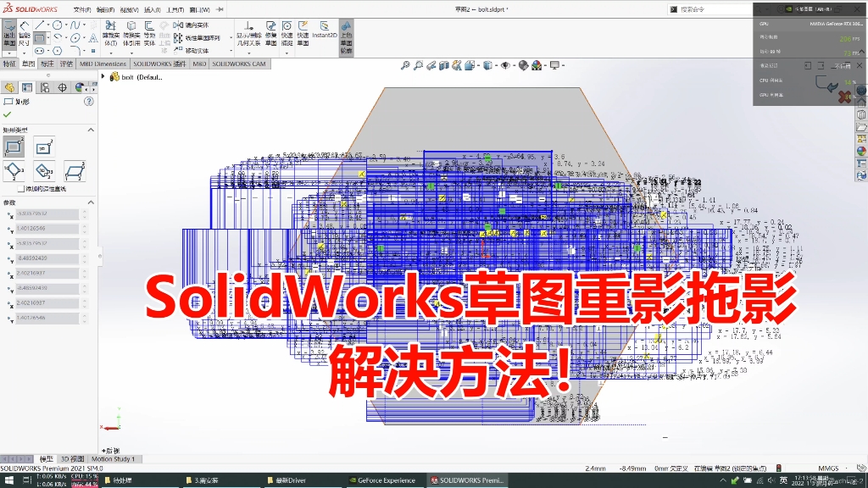
Task: Click the Zoom to Fit magnifier icon
Action: tap(405, 65)
